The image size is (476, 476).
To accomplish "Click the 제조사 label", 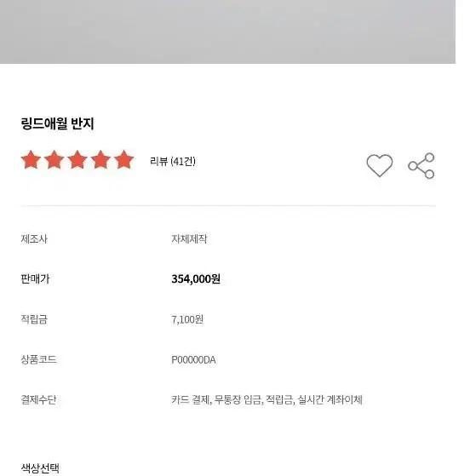I will [x=34, y=239].
